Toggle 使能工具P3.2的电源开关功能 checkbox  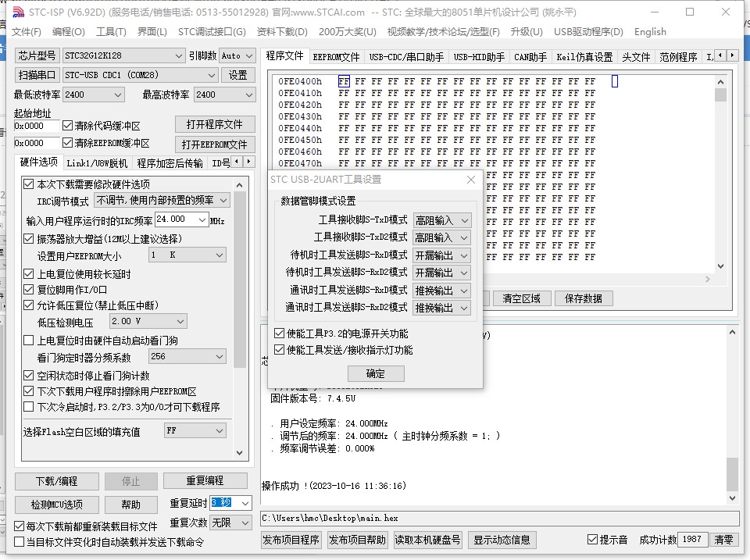tap(280, 333)
